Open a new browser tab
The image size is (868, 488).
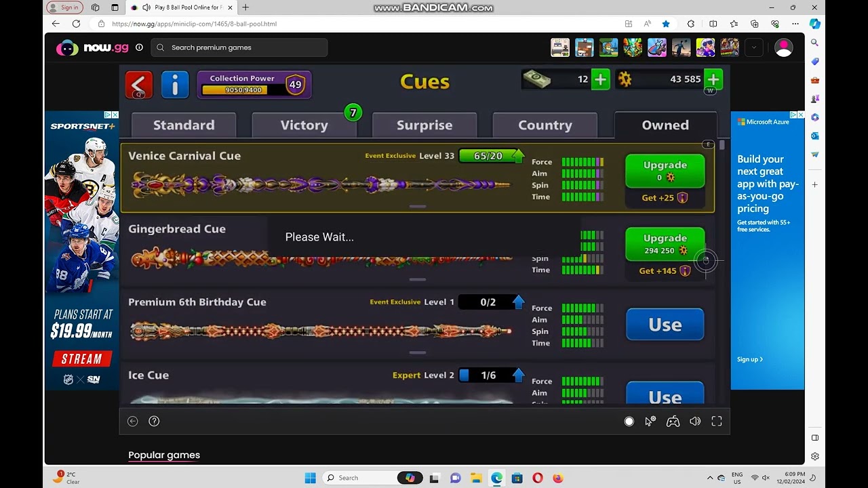pyautogui.click(x=245, y=7)
